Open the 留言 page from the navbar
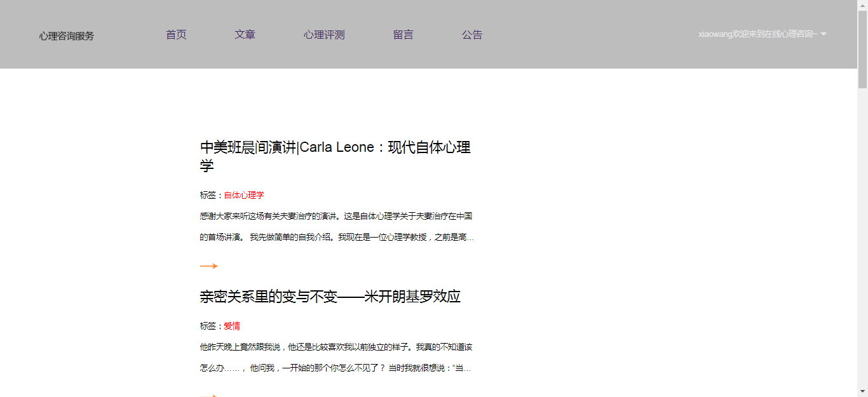 point(403,35)
